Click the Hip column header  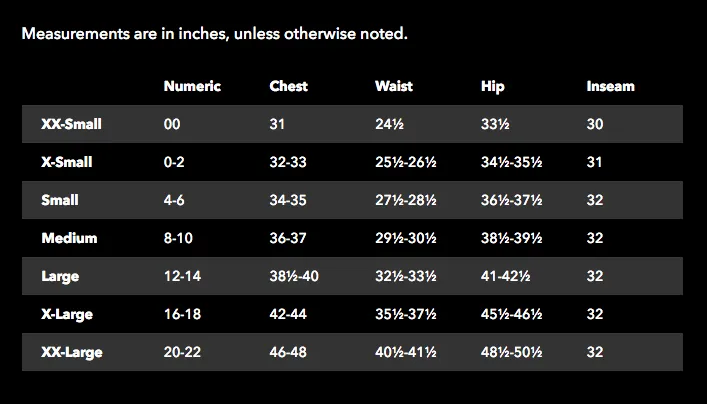[492, 87]
